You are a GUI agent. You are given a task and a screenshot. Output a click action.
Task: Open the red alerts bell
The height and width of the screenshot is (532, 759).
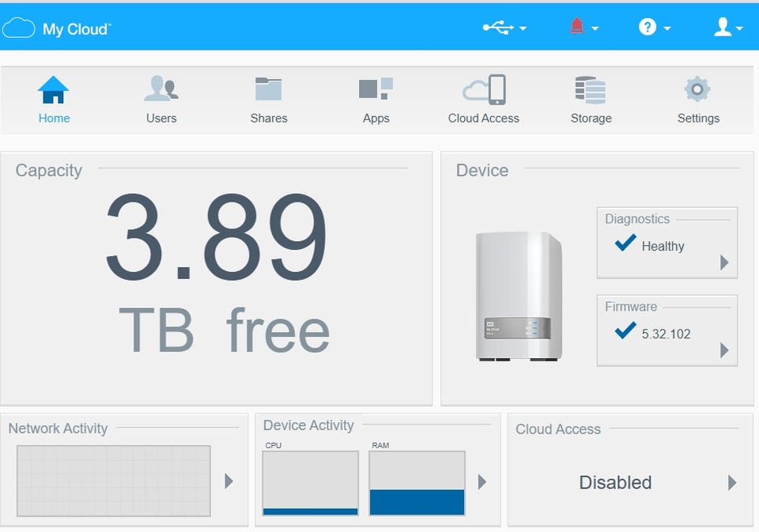coord(576,27)
